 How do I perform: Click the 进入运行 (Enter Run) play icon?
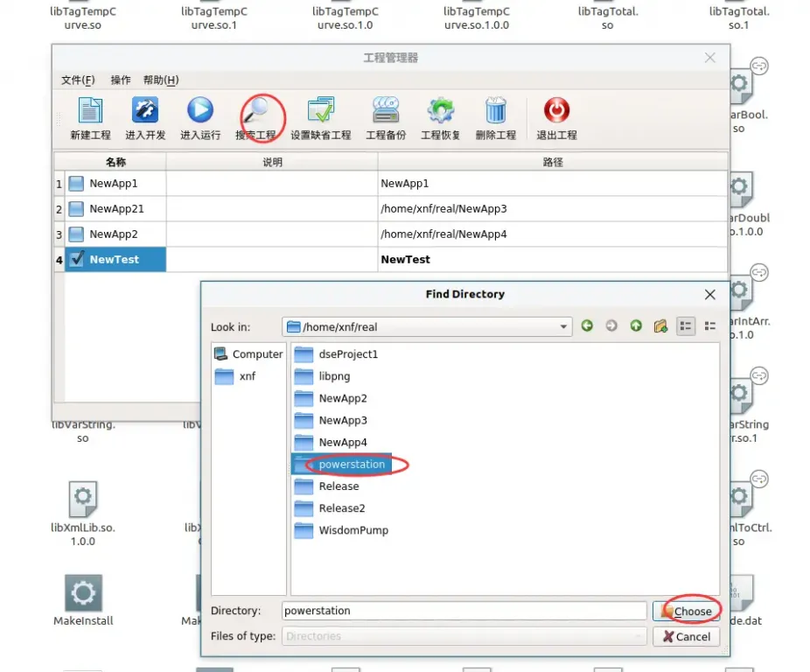[200, 110]
